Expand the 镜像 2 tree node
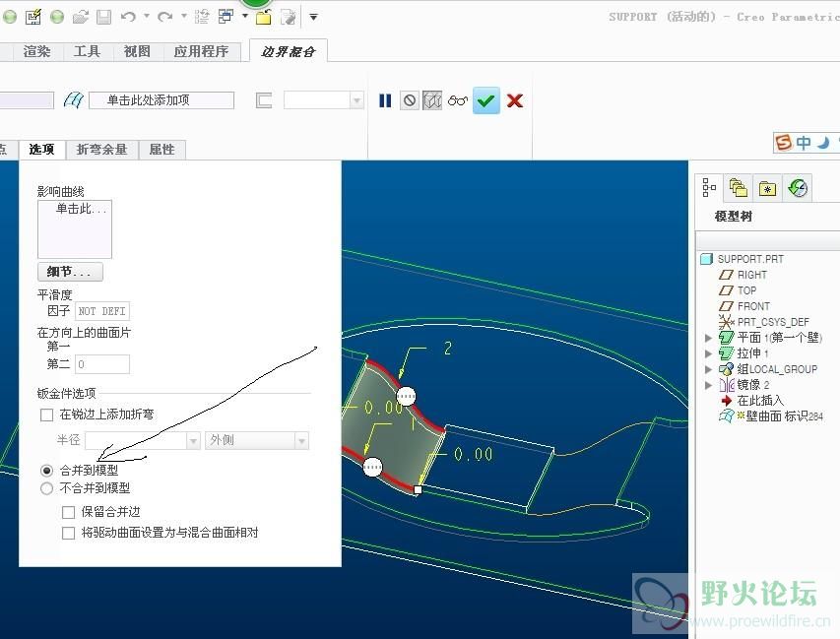The width and height of the screenshot is (840, 639). 708,385
